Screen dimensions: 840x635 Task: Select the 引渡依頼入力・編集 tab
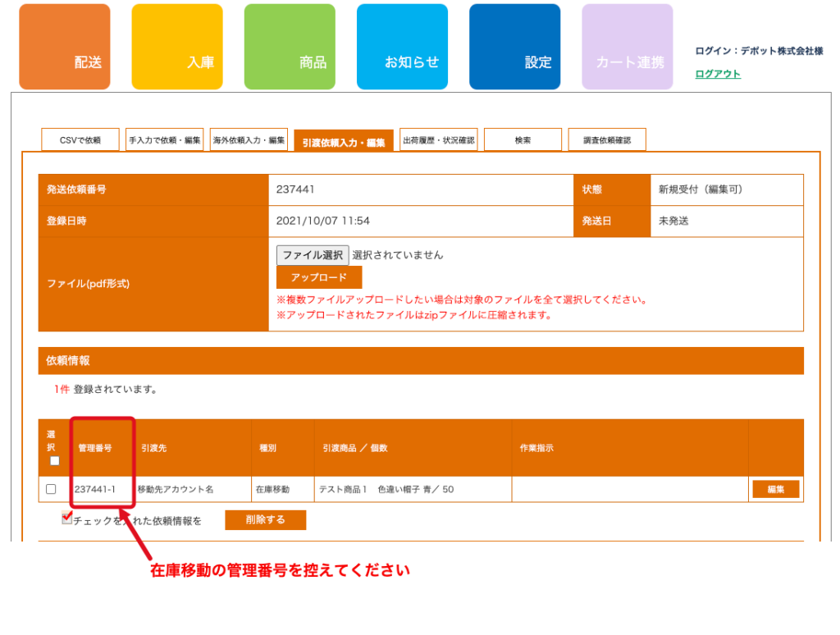[344, 142]
